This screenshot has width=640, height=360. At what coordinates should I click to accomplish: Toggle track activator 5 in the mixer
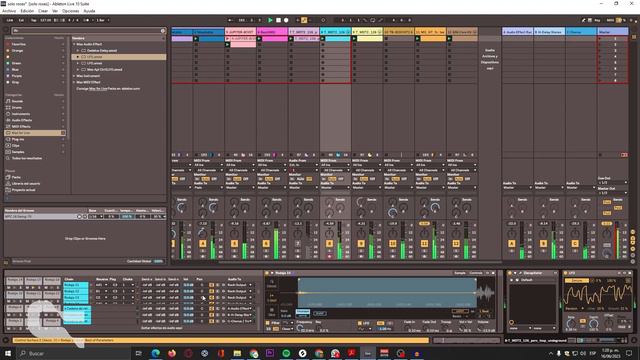pyautogui.click(x=234, y=243)
